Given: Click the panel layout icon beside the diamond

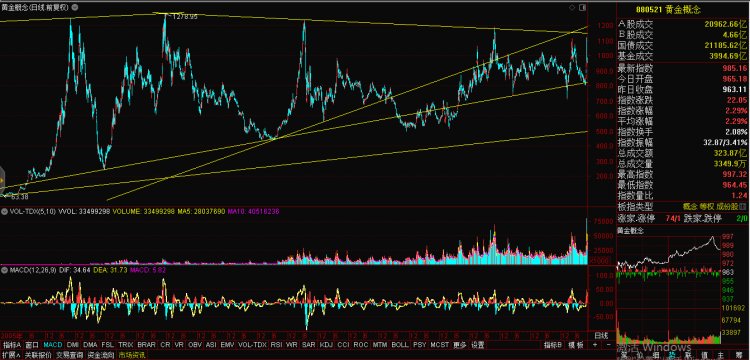Looking at the screenshot, I should coord(582,8).
